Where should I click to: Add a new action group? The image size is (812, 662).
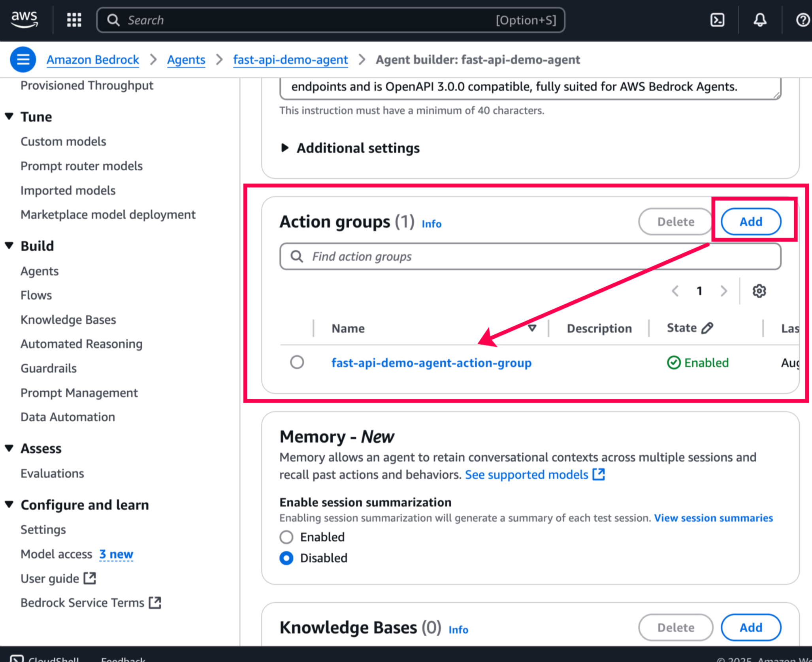tap(750, 222)
